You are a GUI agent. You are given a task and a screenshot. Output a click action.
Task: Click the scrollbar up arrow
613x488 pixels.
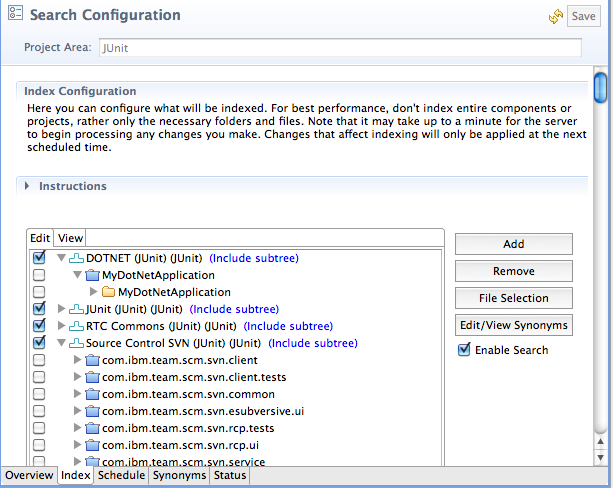600,441
